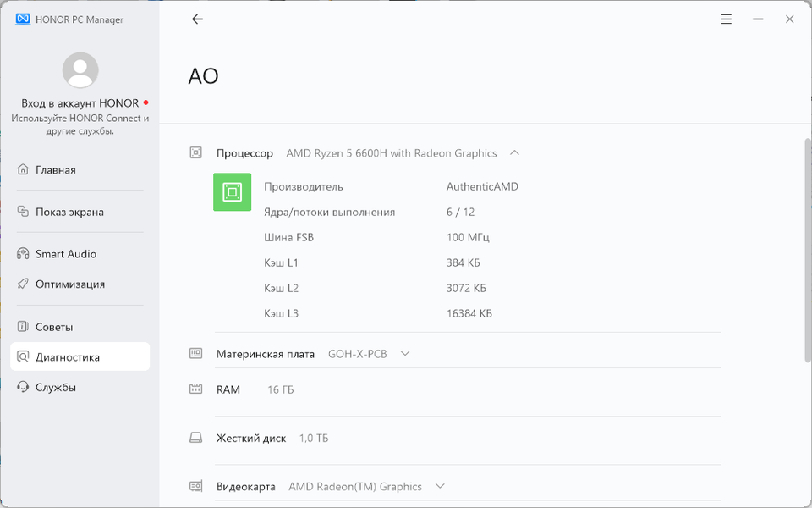This screenshot has height=508, width=812.
Task: Click the green processor chip icon
Action: point(232,192)
